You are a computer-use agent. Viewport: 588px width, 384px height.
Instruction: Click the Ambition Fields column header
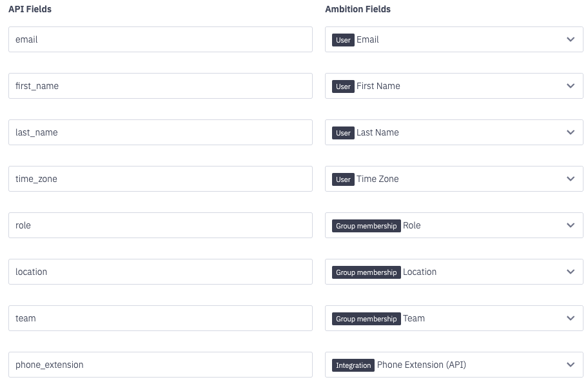click(357, 9)
